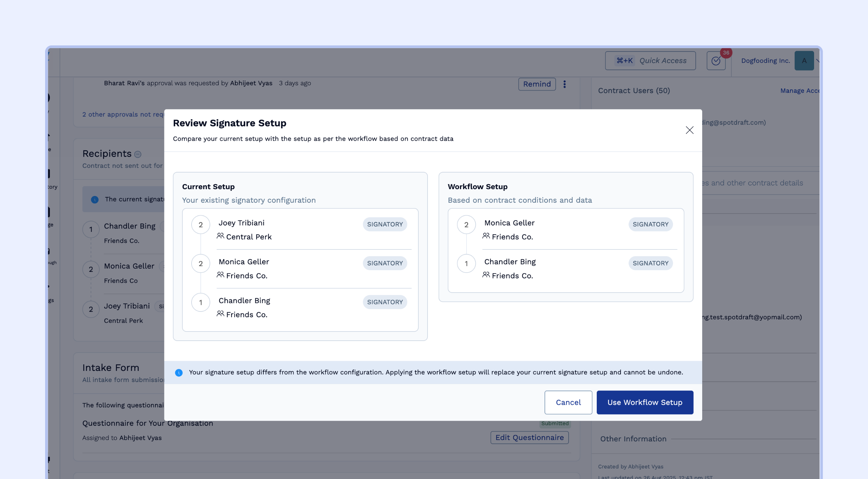Click the Remind button
The image size is (868, 479).
coord(537,84)
